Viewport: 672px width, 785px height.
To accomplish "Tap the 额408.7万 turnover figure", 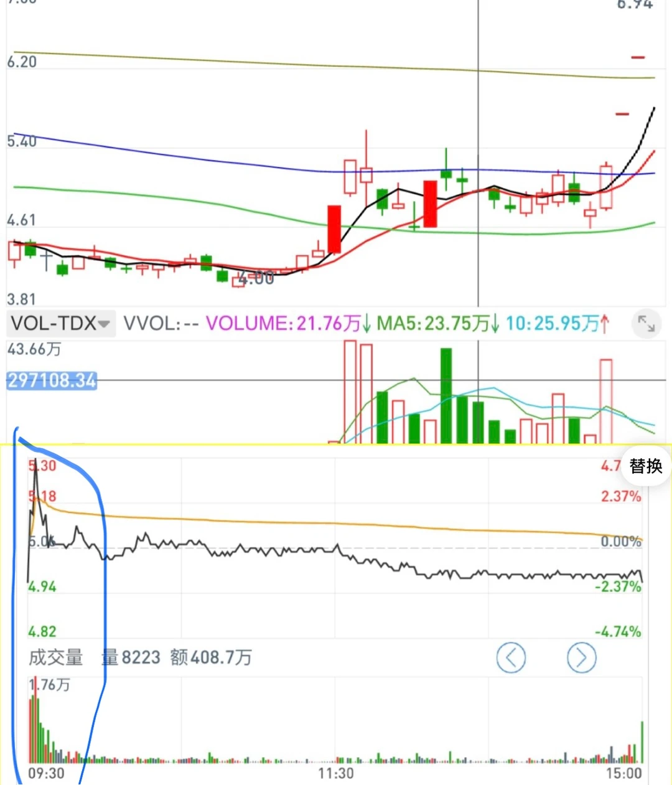I will (211, 657).
